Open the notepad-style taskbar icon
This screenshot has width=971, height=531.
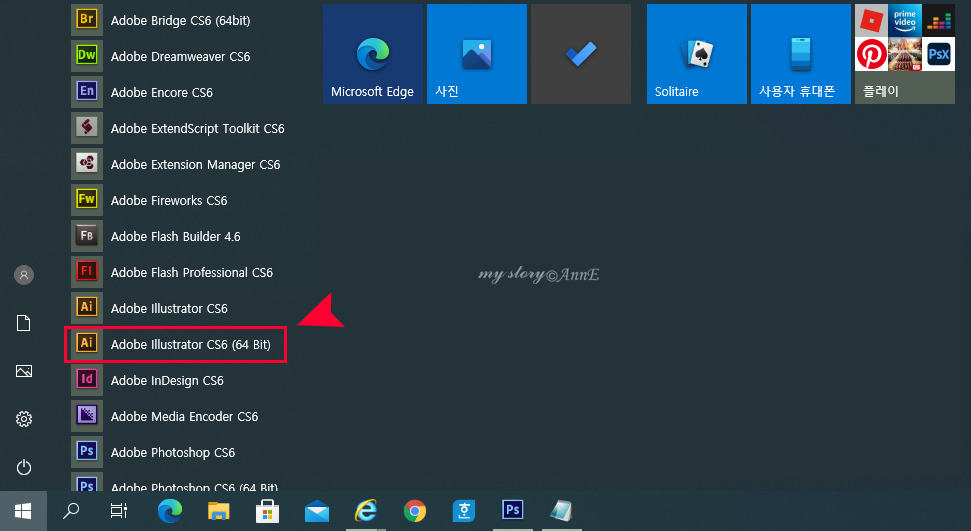[562, 511]
